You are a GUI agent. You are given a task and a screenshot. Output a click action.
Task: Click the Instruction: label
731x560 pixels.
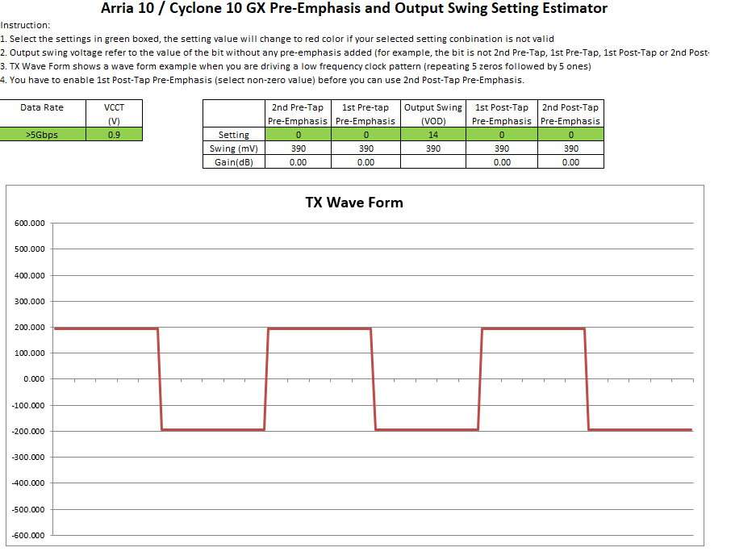click(25, 25)
